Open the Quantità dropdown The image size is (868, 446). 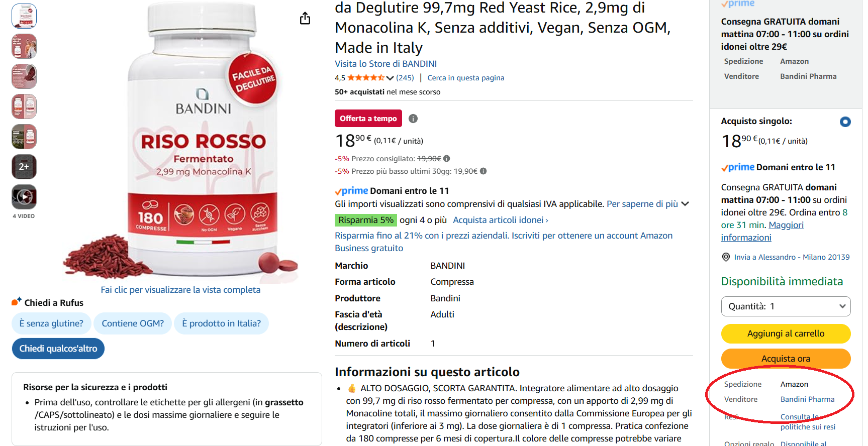coord(786,306)
